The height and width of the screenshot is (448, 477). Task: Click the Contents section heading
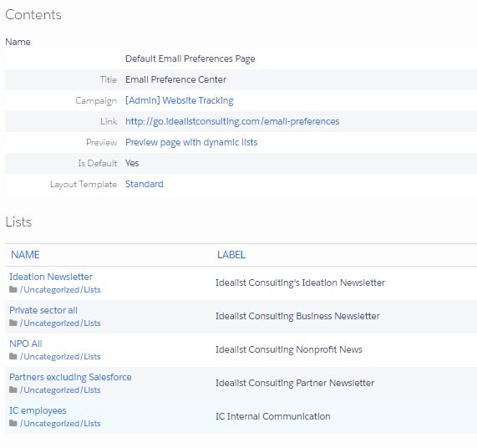coord(33,15)
